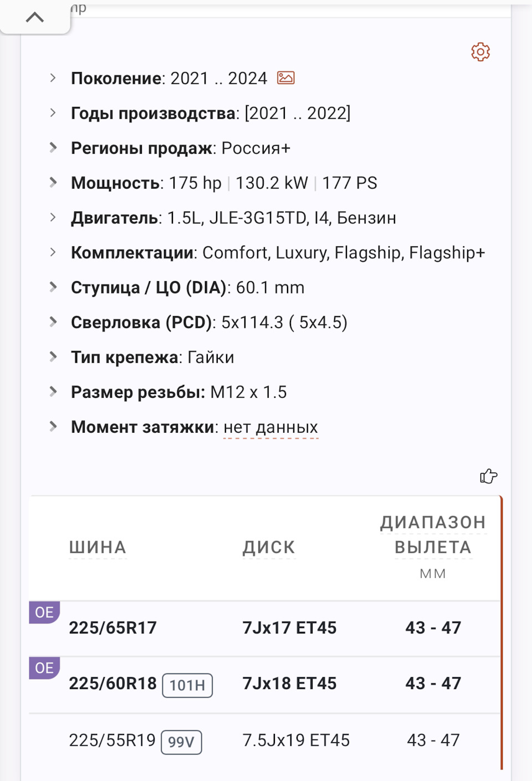
Task: Click the ДИСК column header
Action: click(269, 547)
